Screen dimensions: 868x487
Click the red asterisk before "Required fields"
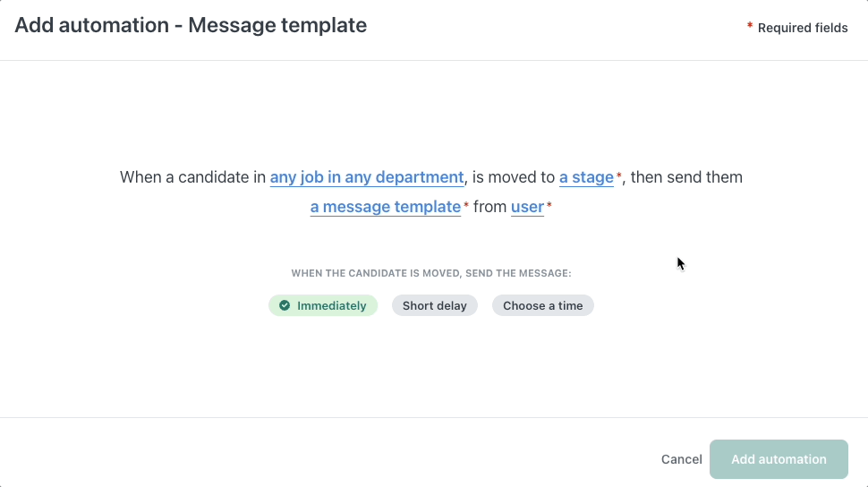point(750,27)
